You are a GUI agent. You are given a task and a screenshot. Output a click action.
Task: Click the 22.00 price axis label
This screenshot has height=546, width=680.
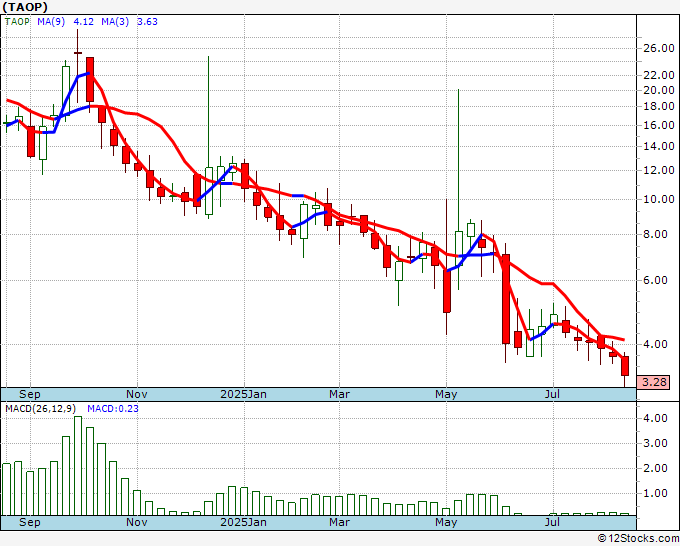(x=659, y=75)
